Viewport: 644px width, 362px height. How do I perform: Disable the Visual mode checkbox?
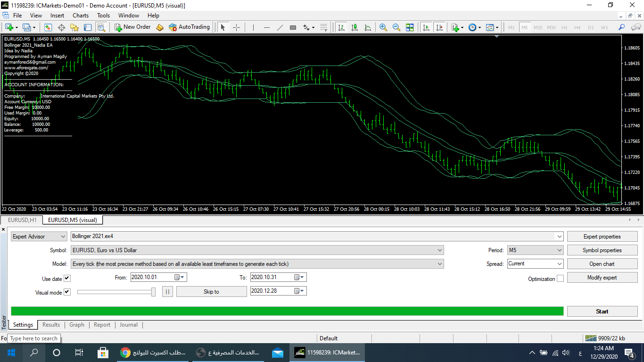[x=67, y=292]
